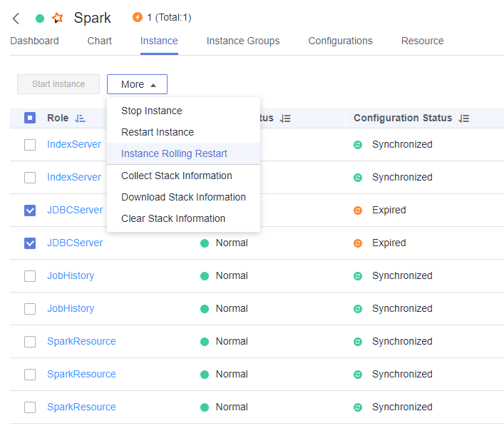Click the second JobHistory green Normal dot
504x436 pixels.
pyautogui.click(x=205, y=309)
